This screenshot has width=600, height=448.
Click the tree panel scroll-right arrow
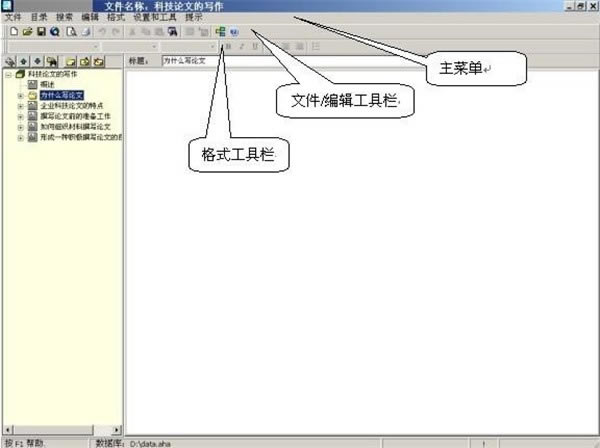click(x=117, y=430)
